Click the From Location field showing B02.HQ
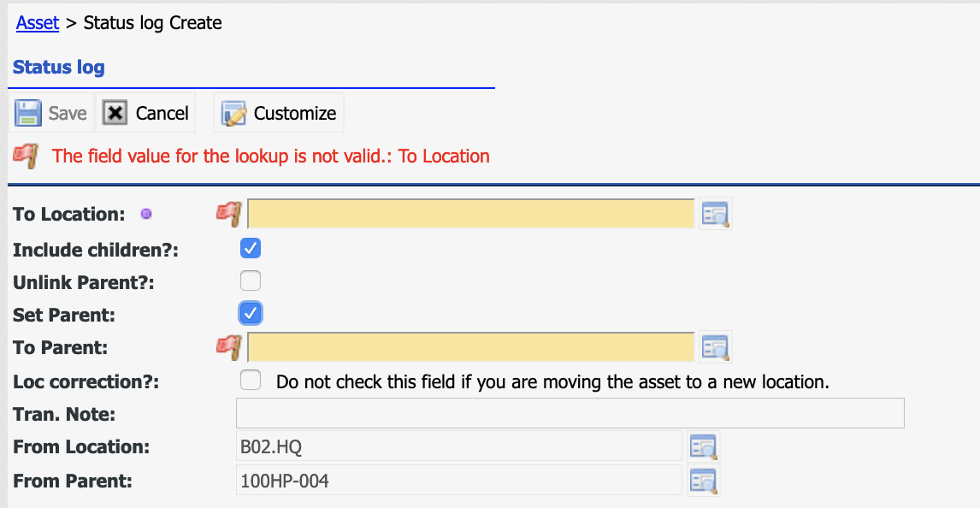This screenshot has height=508, width=980. [458, 447]
